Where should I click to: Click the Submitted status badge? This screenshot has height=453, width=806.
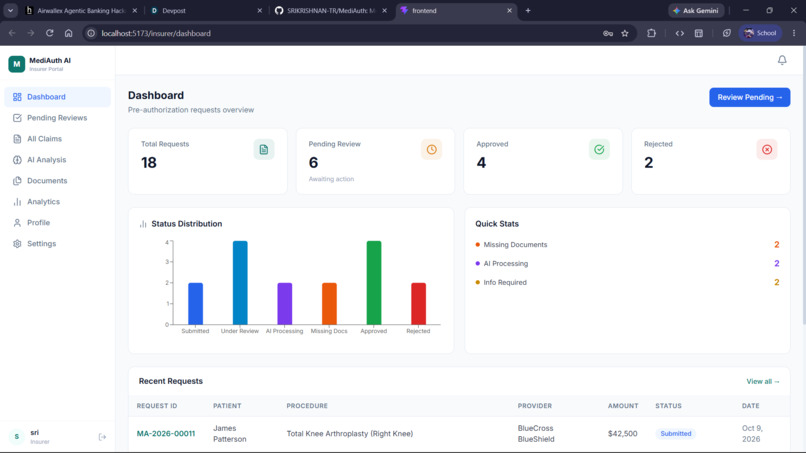coord(675,434)
